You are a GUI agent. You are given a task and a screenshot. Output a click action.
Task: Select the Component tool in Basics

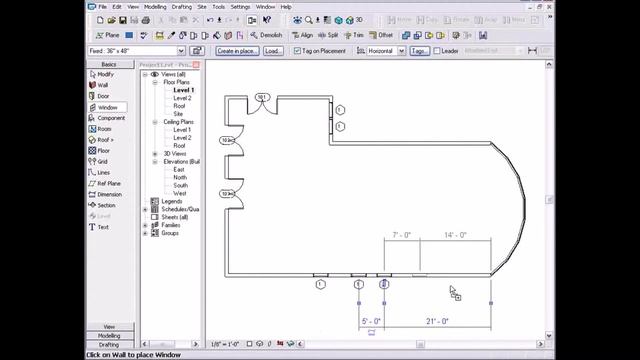point(107,118)
